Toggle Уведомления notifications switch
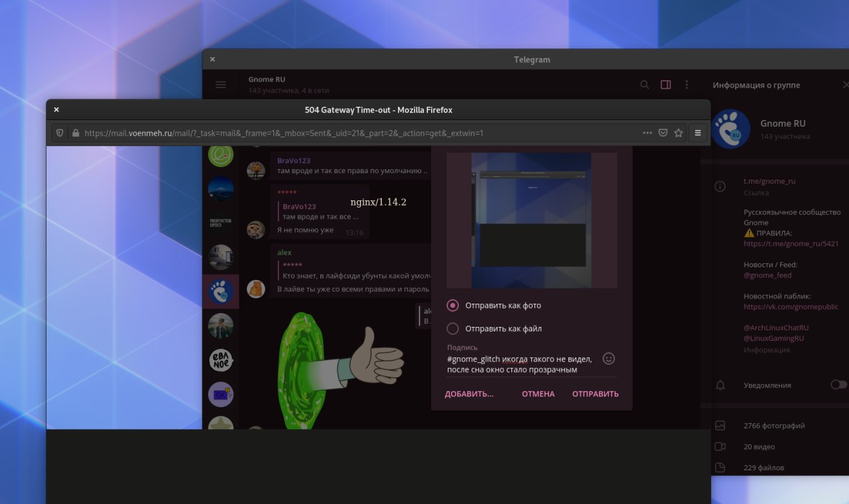 click(x=838, y=385)
